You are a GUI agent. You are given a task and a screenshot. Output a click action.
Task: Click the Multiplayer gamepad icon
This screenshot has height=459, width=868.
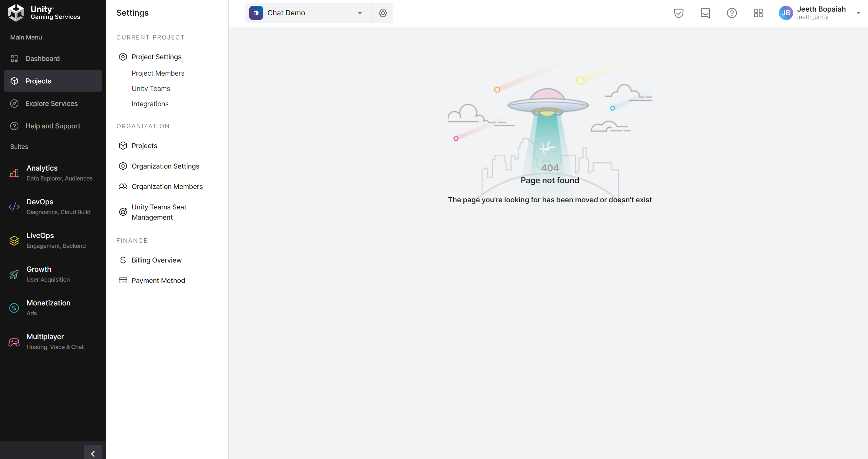point(14,342)
